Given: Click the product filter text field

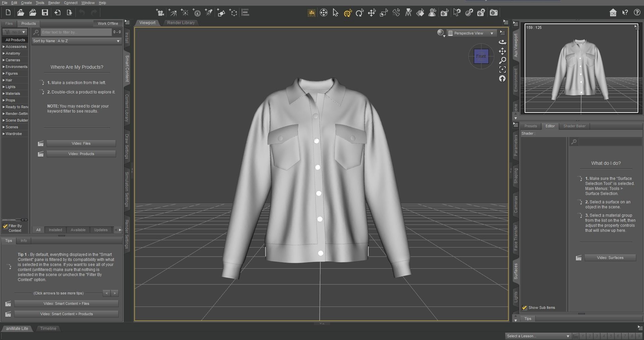Looking at the screenshot, I should click(x=76, y=32).
